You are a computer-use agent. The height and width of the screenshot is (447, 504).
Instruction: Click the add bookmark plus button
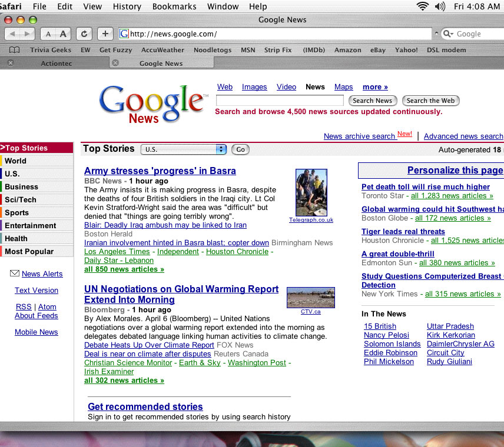coord(105,34)
